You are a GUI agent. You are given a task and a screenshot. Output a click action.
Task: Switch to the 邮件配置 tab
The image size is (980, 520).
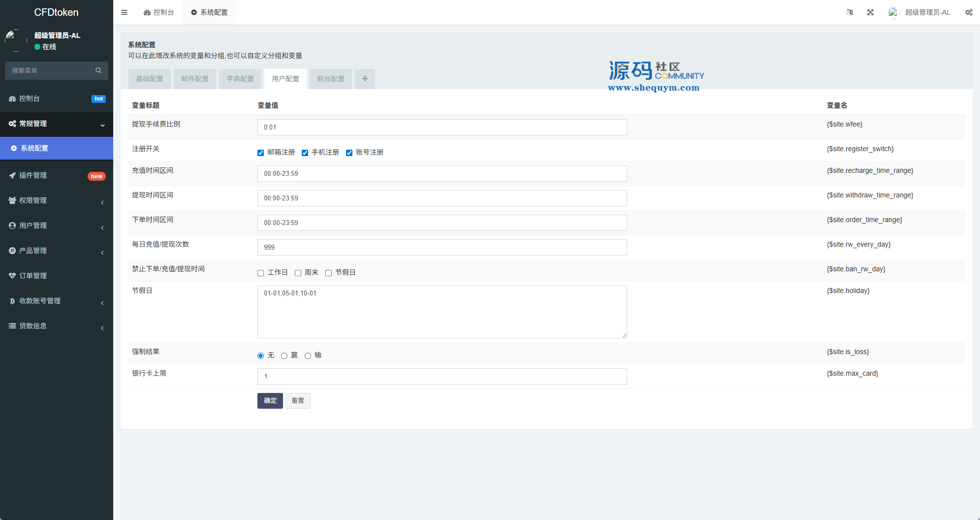[x=195, y=79]
